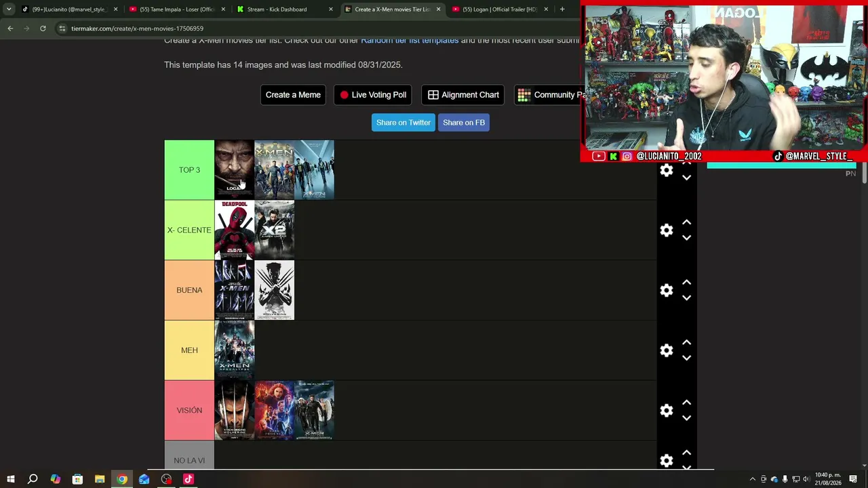The width and height of the screenshot is (868, 488).
Task: Open settings gear for X- CELENTE tier
Action: tap(667, 230)
